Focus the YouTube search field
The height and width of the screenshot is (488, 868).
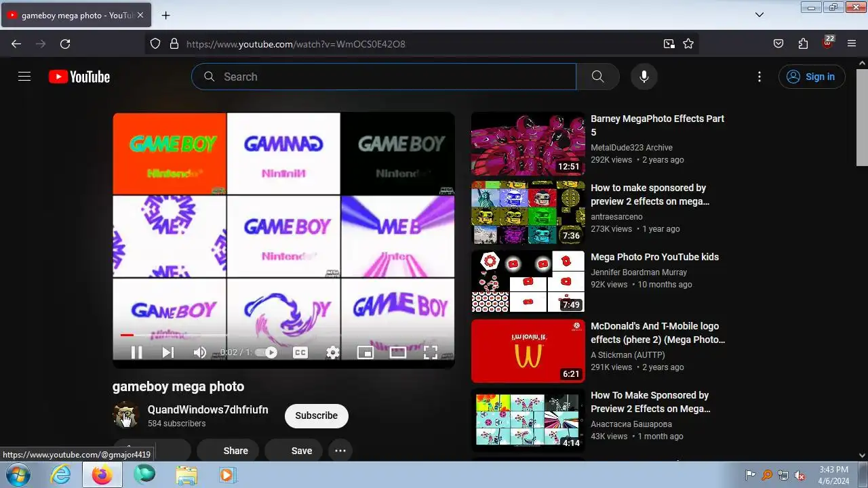[x=384, y=77]
